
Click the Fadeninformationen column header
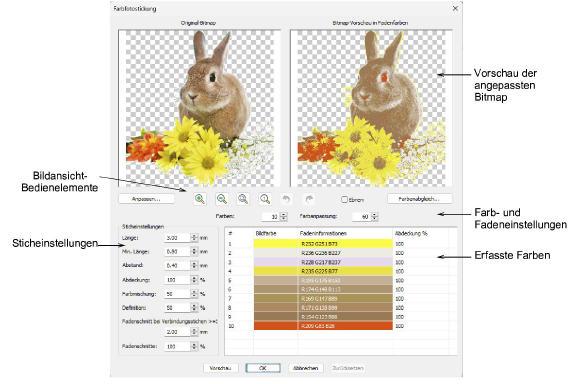click(323, 233)
